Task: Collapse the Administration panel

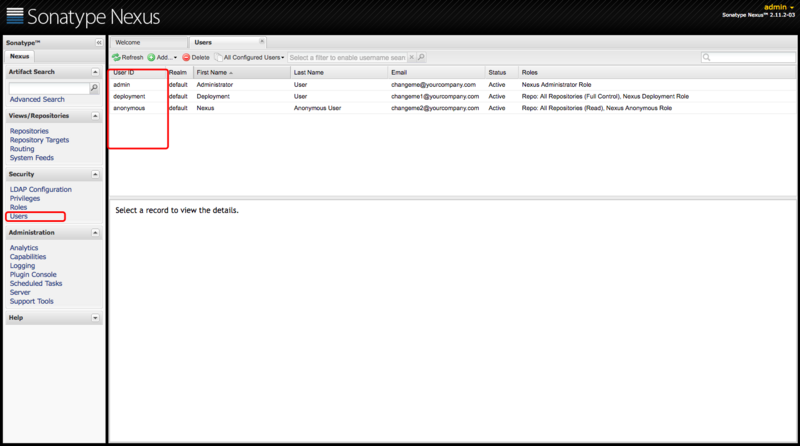Action: [95, 233]
